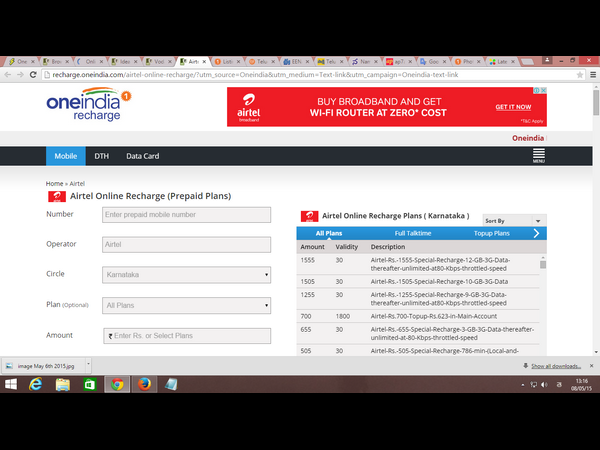Click GET IT NOW in Airtel banner
The image size is (600, 450).
[x=513, y=107]
